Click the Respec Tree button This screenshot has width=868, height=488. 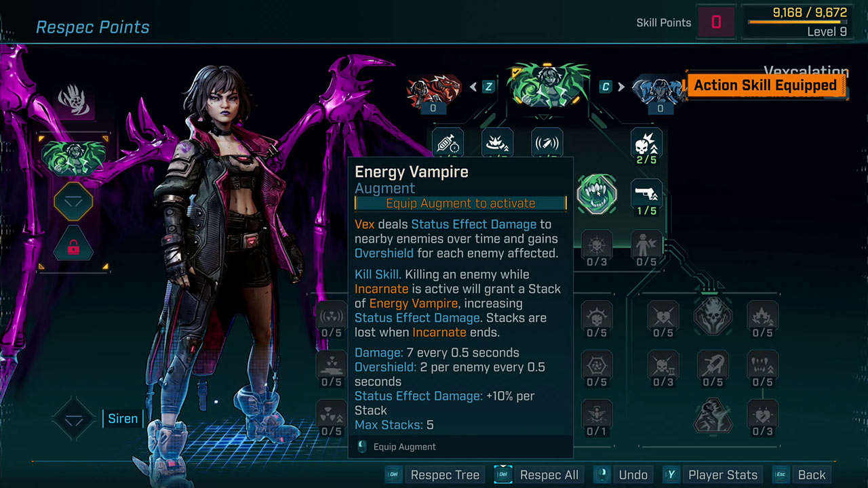click(x=435, y=474)
